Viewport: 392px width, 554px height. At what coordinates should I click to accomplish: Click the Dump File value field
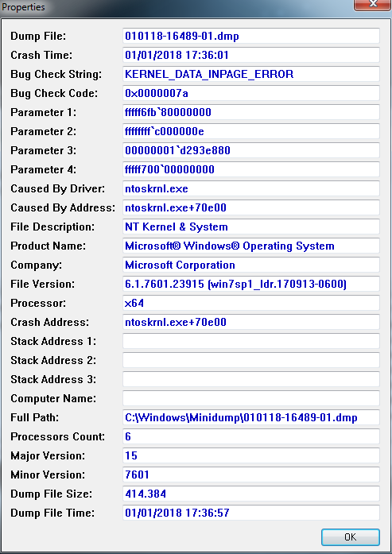(x=251, y=36)
